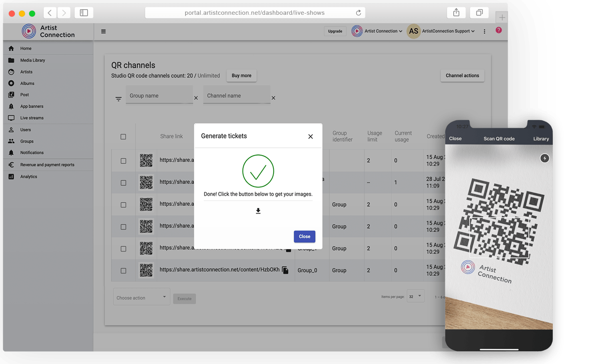Open Media Library in the sidebar
Viewport: 592px width, 364px height.
tap(32, 60)
